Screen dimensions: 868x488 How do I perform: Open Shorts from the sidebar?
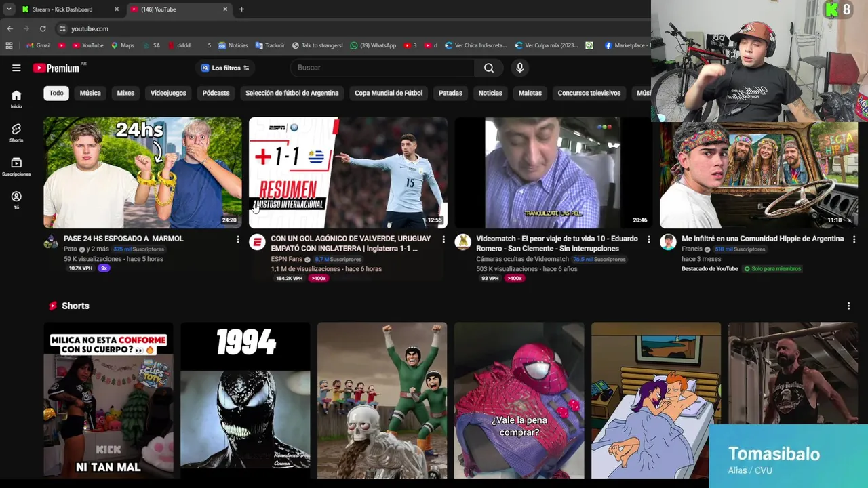click(x=16, y=133)
